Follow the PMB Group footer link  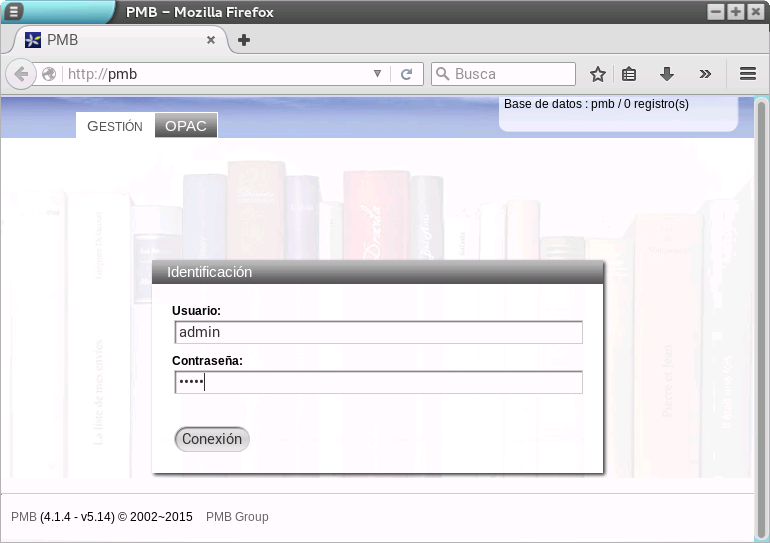(x=237, y=517)
